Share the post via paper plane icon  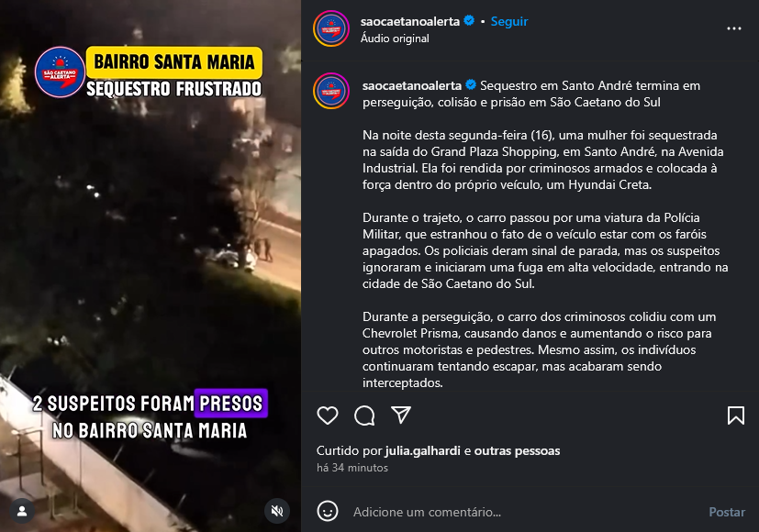pos(401,415)
